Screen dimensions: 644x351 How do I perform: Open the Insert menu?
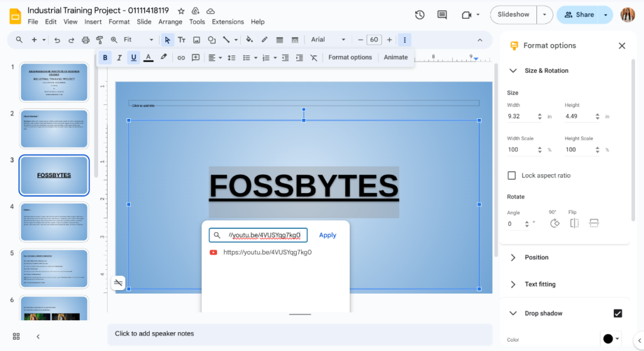pyautogui.click(x=93, y=22)
